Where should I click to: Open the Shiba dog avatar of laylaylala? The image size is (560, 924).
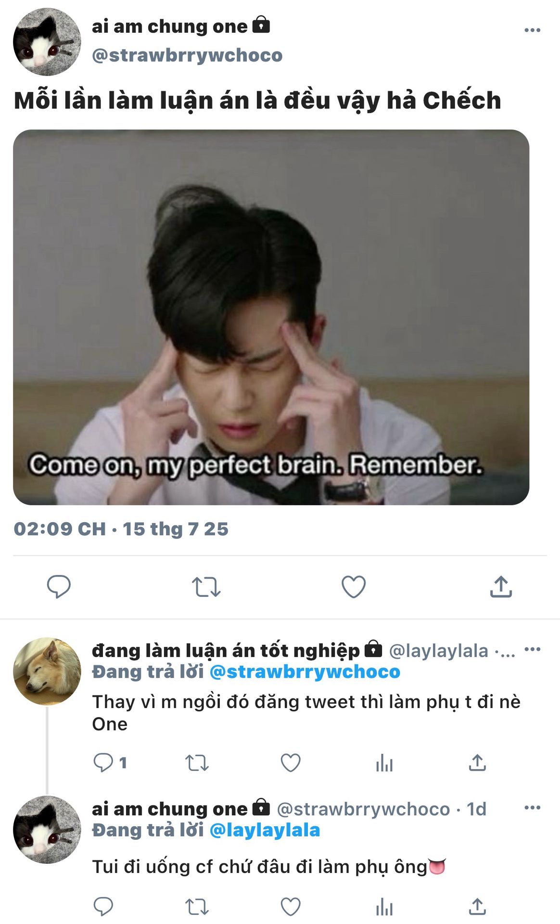pyautogui.click(x=47, y=671)
